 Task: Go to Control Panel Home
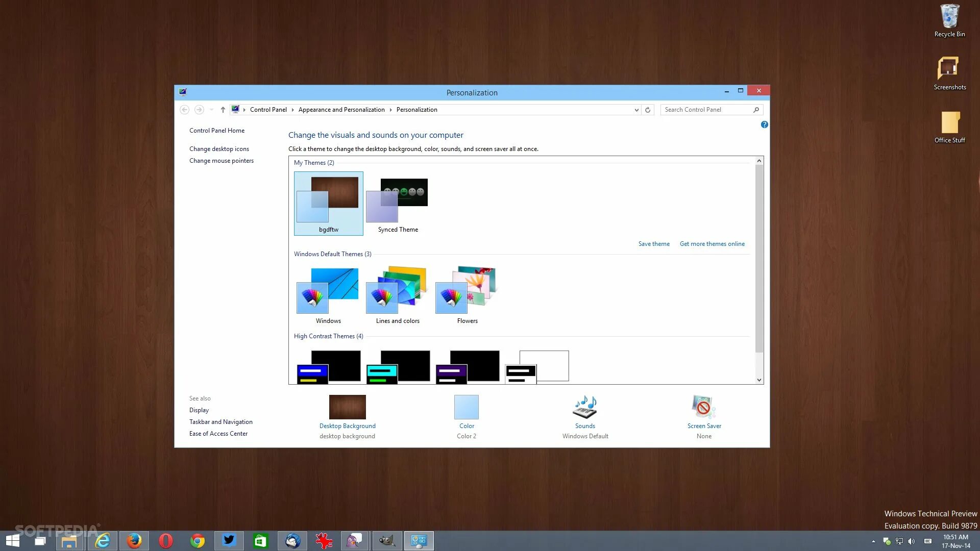(216, 131)
